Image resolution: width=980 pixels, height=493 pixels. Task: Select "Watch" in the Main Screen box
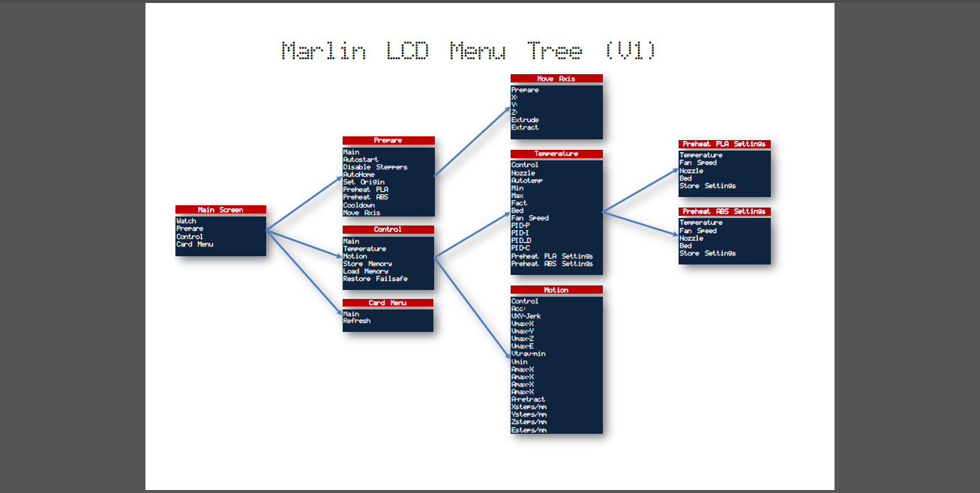tap(186, 221)
